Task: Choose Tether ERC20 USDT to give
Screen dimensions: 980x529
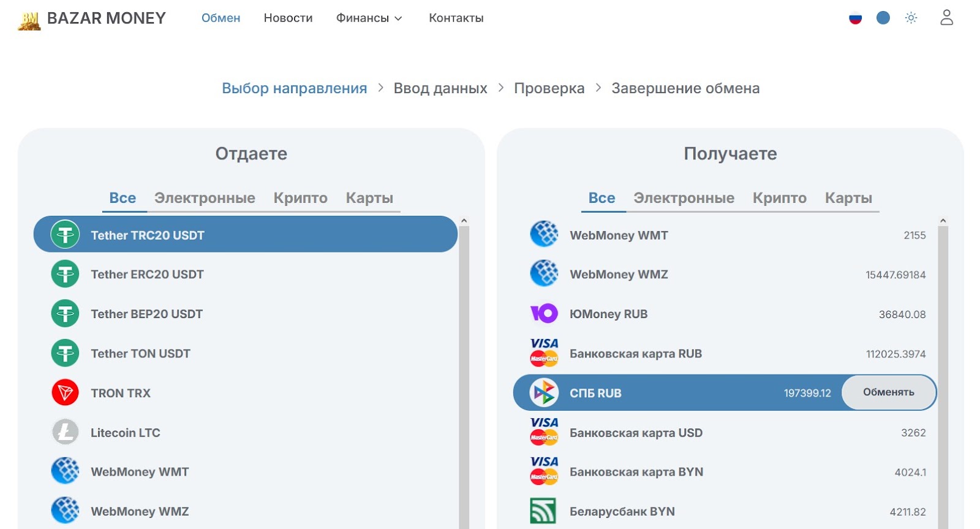Action: 245,274
